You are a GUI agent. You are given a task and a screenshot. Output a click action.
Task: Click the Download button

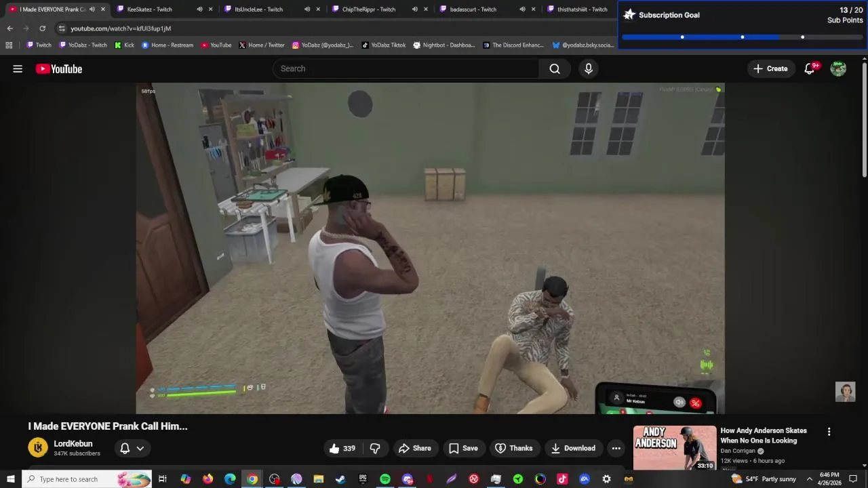coord(573,448)
